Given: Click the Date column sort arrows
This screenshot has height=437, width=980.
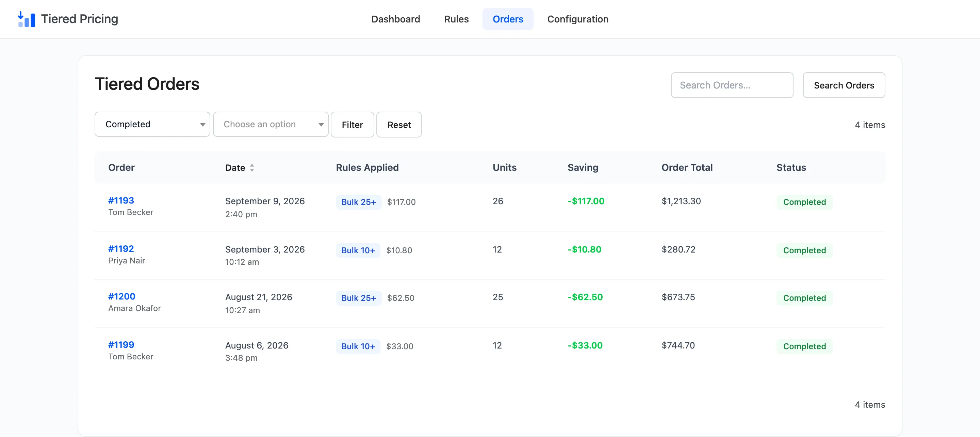Looking at the screenshot, I should pyautogui.click(x=252, y=168).
